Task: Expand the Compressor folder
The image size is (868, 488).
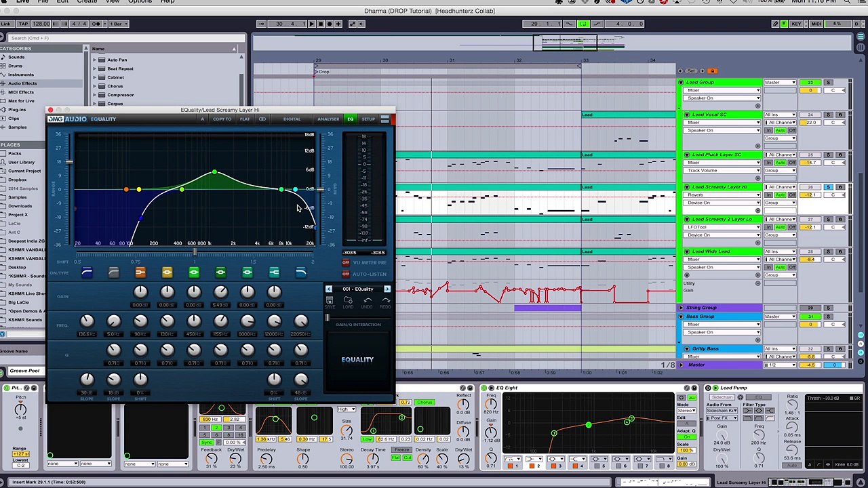Action: (x=94, y=95)
